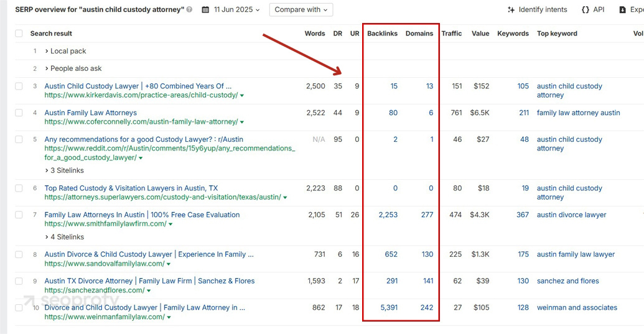Open Austin TX Divorce Attorney Sanchez & Flores title
644x334 pixels.
tap(149, 281)
